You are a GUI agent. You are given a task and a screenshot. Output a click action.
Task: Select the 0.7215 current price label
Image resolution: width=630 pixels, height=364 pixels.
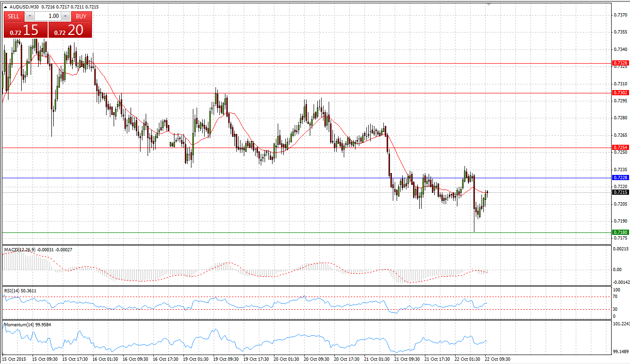620,192
